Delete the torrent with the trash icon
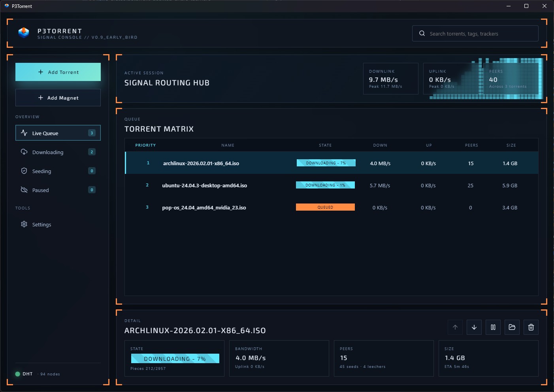This screenshot has height=392, width=554. coord(531,327)
